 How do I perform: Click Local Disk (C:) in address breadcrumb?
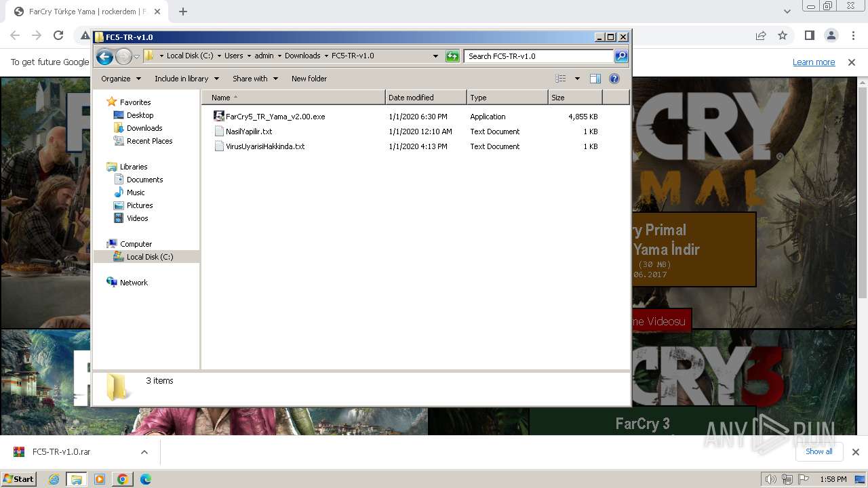(x=191, y=56)
